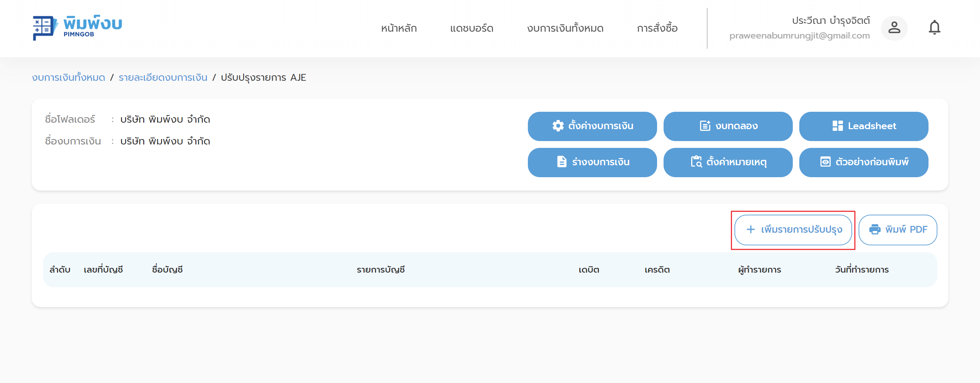Follow รายละเอียดงบการเงิน breadcrumb link
The width and height of the screenshot is (980, 383).
pos(163,78)
